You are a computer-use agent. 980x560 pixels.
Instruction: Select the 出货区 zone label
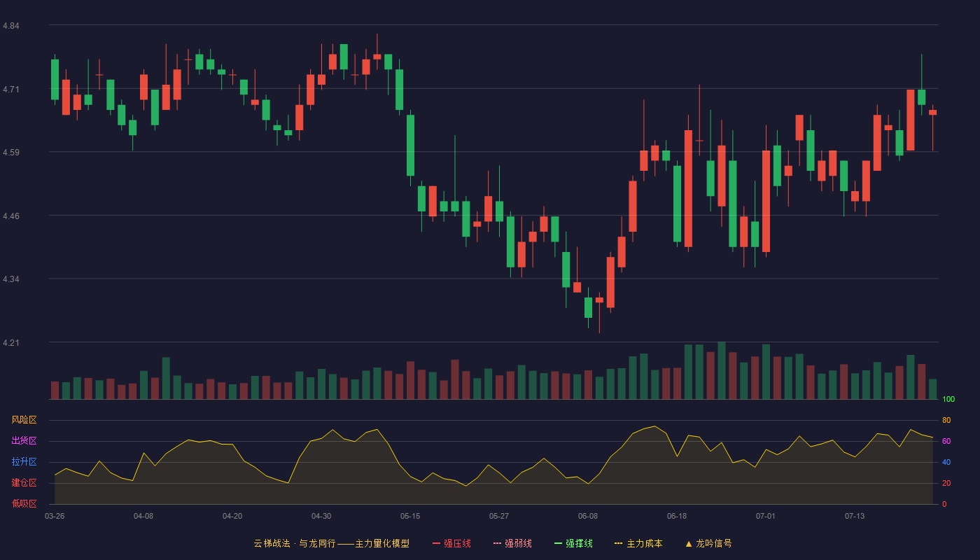tap(24, 441)
